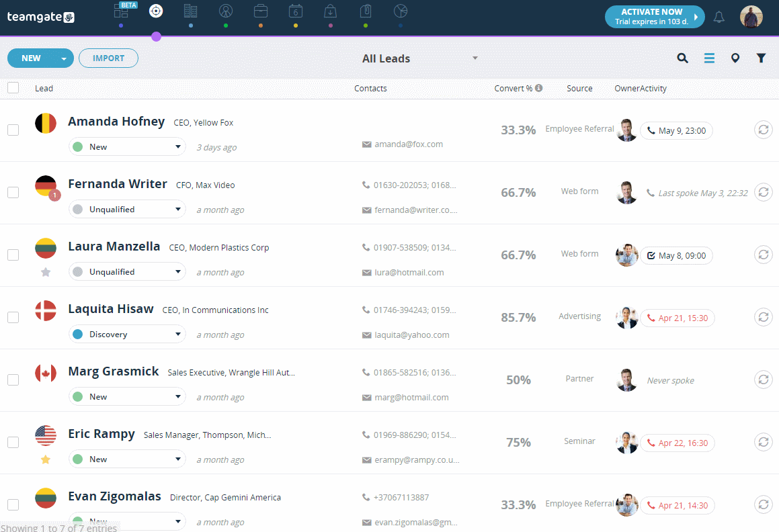Check Marg Grasmick's row checkbox

point(13,380)
